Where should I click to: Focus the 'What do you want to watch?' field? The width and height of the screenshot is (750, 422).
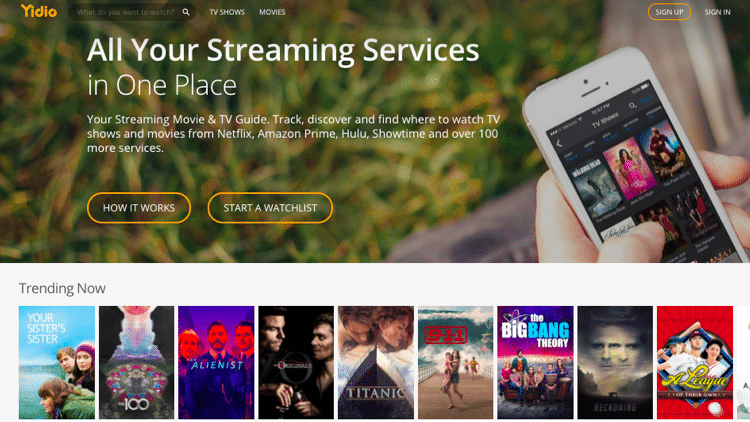click(x=125, y=12)
